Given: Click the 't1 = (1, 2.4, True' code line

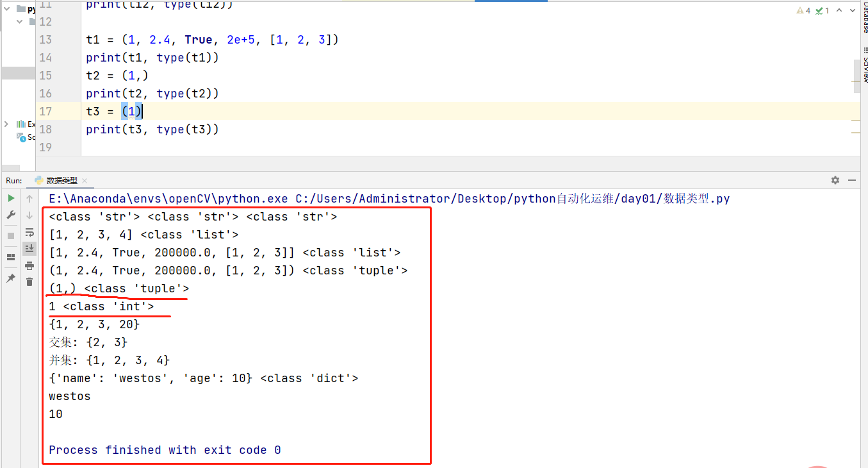Looking at the screenshot, I should point(212,40).
